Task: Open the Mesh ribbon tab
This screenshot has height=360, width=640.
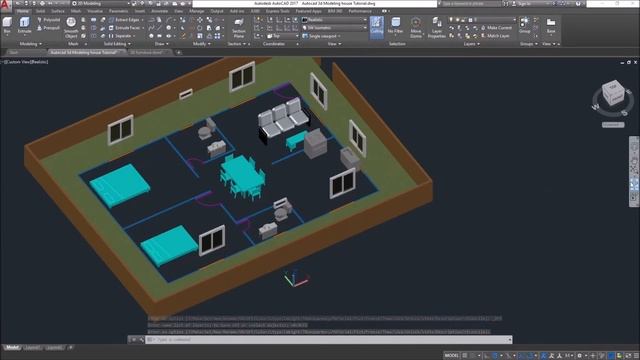Action: point(76,11)
